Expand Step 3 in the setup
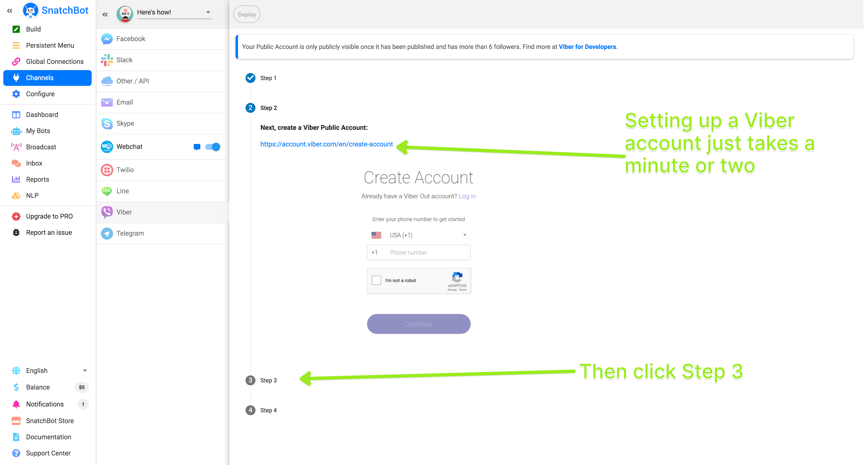The image size is (868, 465). 268,380
